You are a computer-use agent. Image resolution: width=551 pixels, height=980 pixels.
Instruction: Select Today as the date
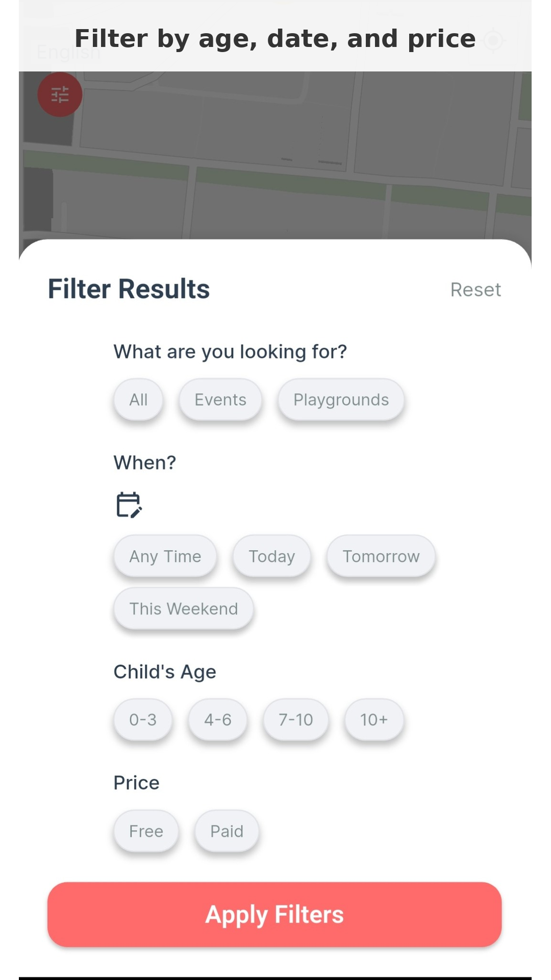tap(271, 556)
